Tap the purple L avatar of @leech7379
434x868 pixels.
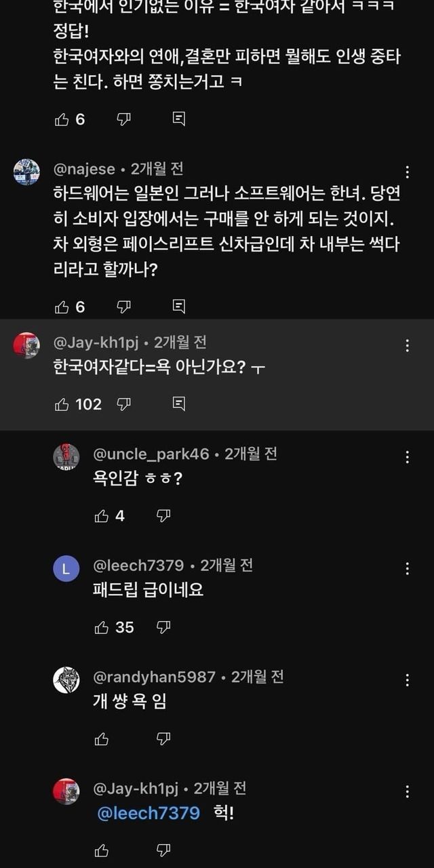pyautogui.click(x=66, y=569)
